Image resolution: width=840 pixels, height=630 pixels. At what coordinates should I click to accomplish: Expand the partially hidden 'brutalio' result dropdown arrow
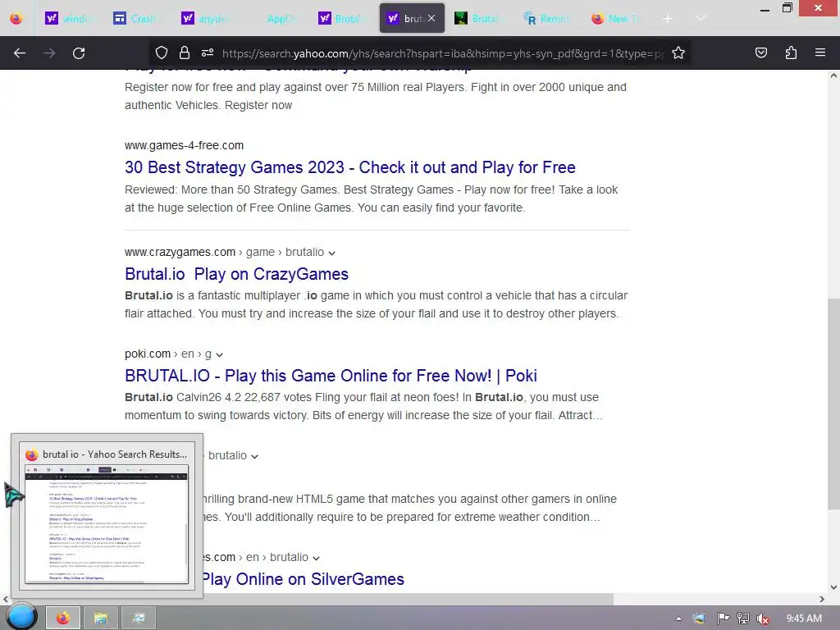pyautogui.click(x=254, y=456)
